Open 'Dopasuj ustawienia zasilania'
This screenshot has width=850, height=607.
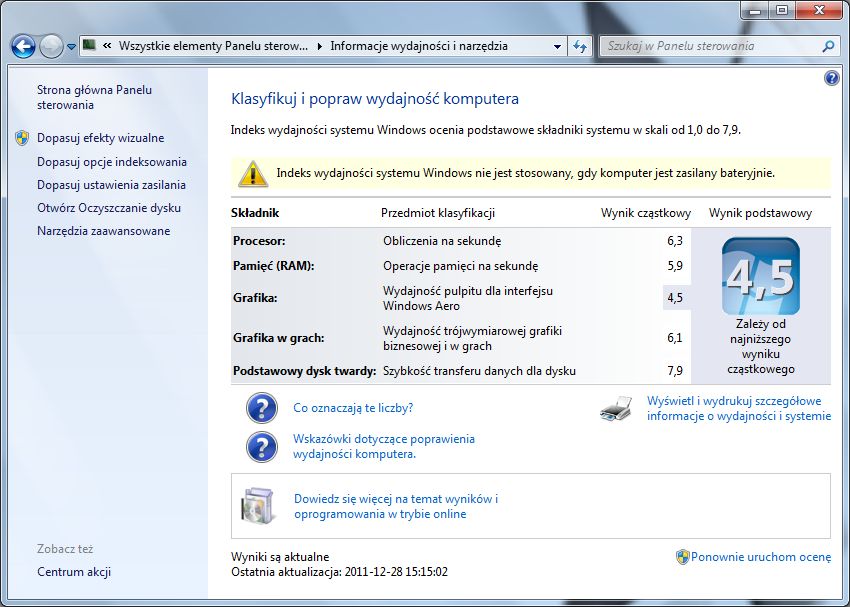(x=111, y=185)
